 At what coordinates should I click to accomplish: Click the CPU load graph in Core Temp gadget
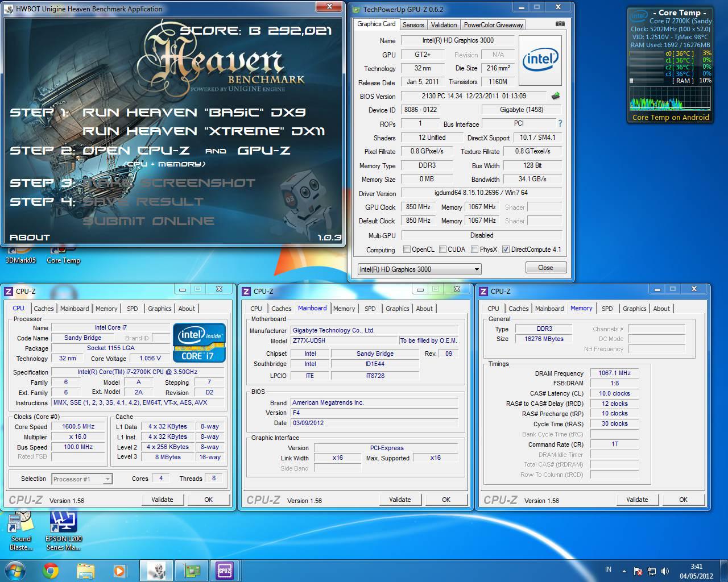tap(670, 99)
